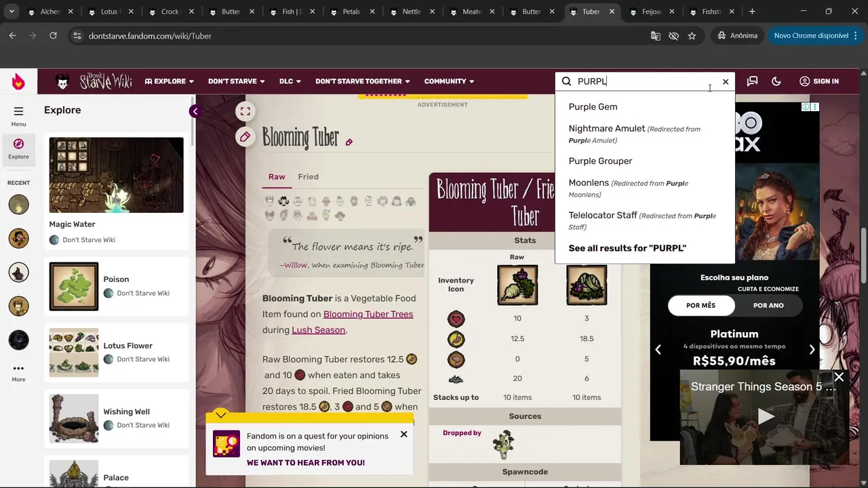Select Purple Grouper suggestion
This screenshot has height=488, width=868.
pos(600,161)
